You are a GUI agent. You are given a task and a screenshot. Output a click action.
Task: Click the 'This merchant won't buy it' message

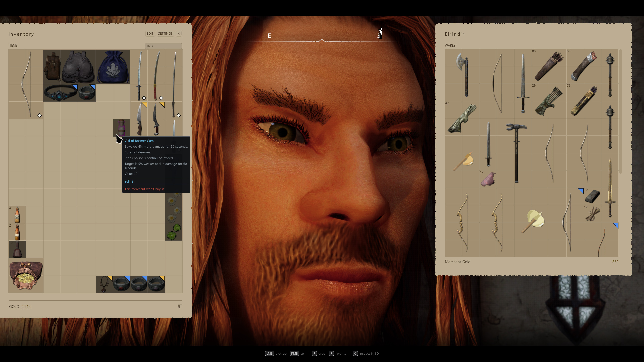point(144,189)
